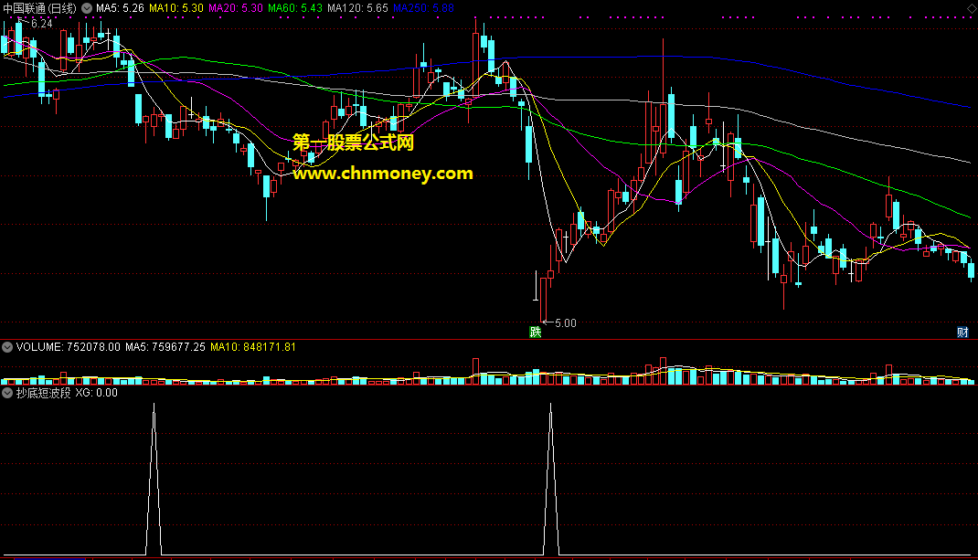Click the MA10: 5.30 label
This screenshot has width=978, height=560.
(x=176, y=8)
